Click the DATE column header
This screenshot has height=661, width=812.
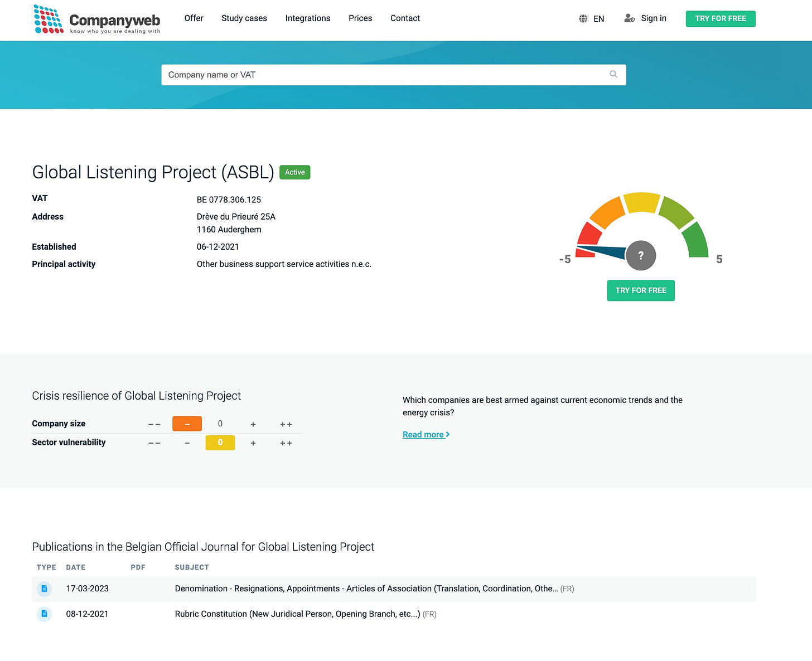76,567
